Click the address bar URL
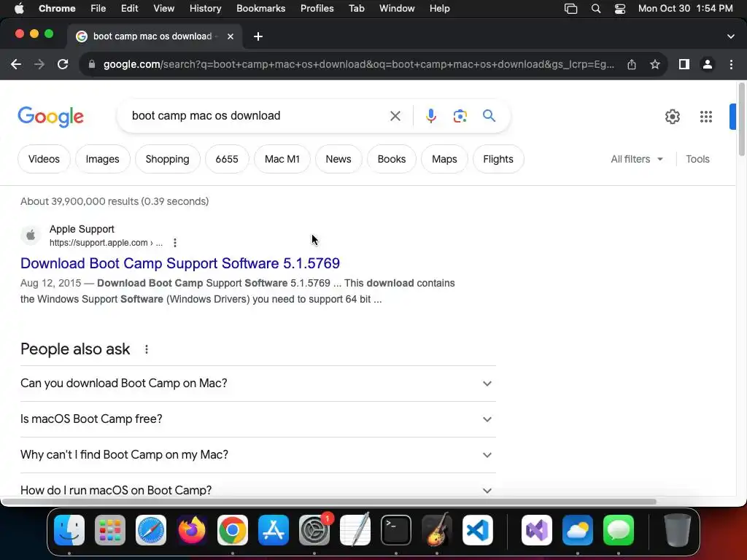The height and width of the screenshot is (560, 747). [x=359, y=64]
